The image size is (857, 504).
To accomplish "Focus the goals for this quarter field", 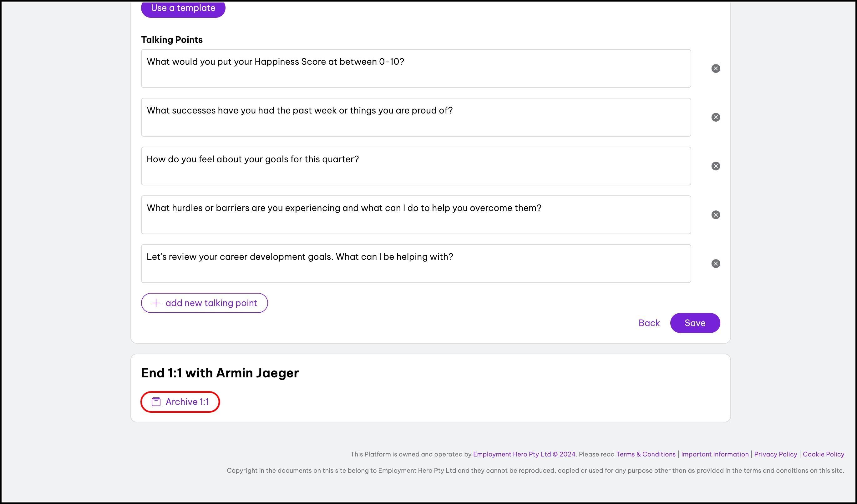I will (x=416, y=166).
